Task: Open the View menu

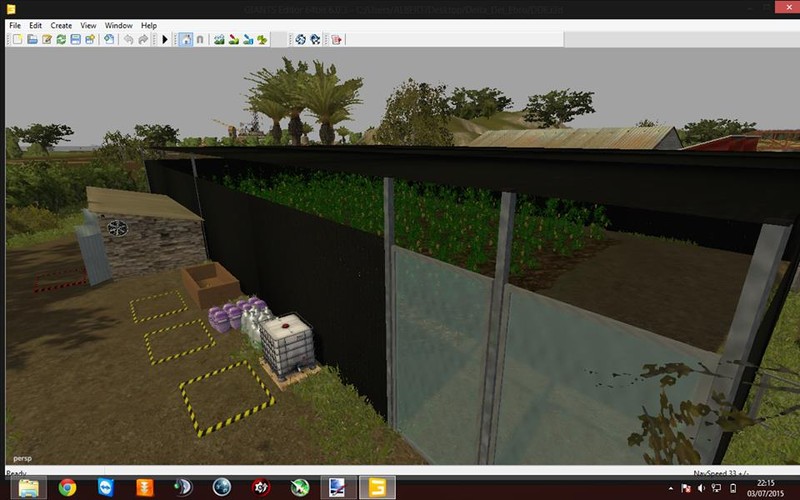Action: pyautogui.click(x=88, y=25)
